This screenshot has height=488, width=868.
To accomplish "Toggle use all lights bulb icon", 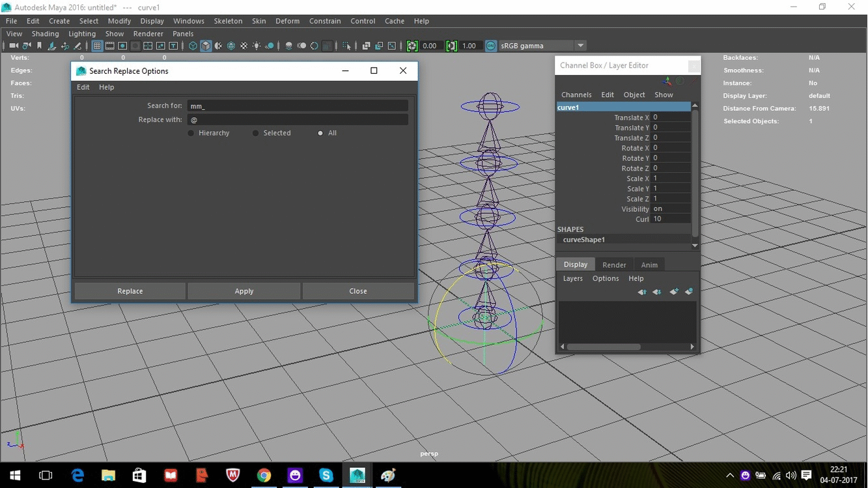I will click(x=257, y=46).
